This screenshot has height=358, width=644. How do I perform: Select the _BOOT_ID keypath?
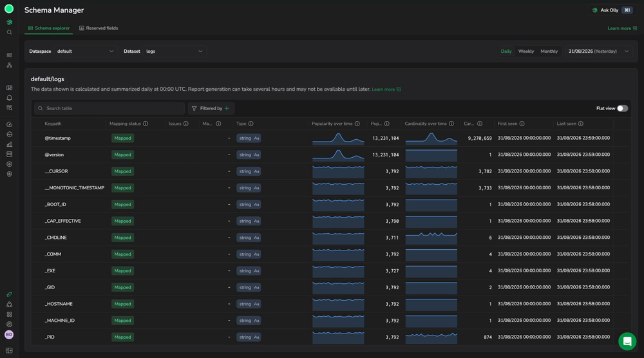point(55,205)
